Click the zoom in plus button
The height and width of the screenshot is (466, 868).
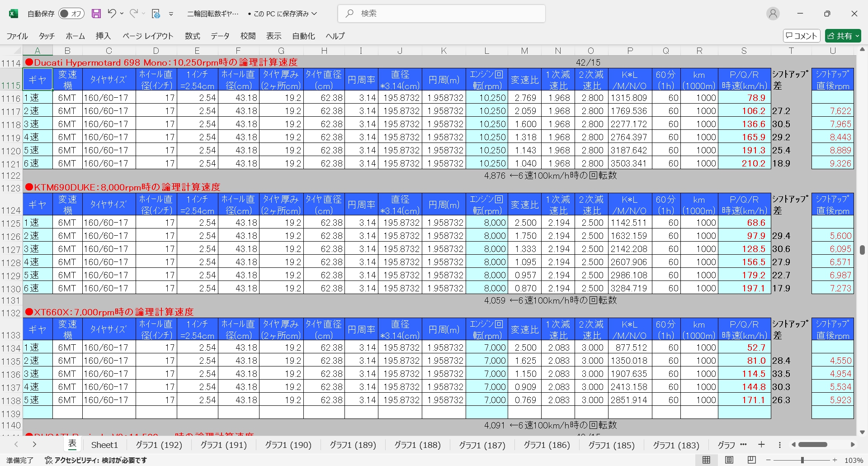pyautogui.click(x=835, y=460)
